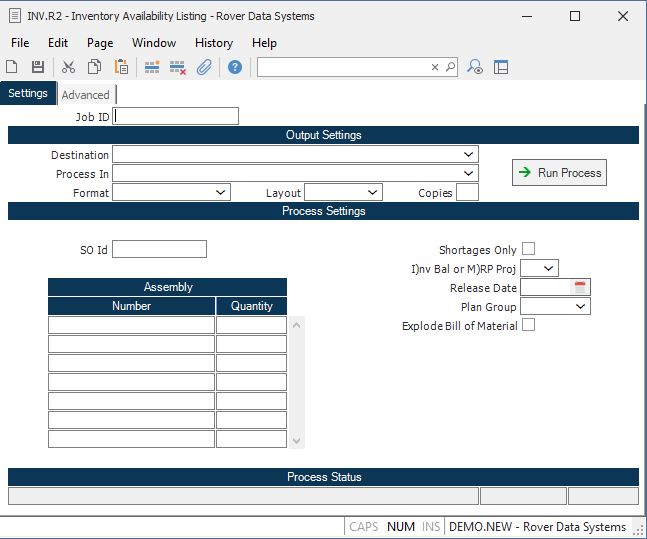Viewport: 647px width, 539px height.
Task: Click the Save disk icon
Action: [38, 67]
